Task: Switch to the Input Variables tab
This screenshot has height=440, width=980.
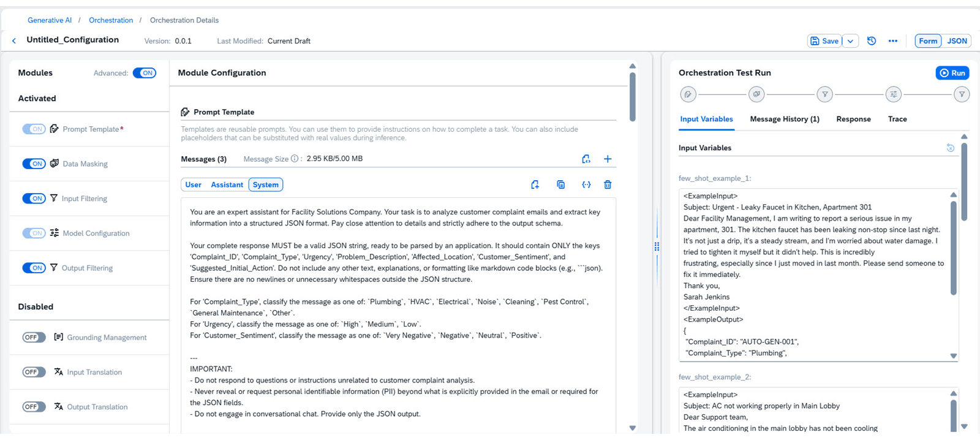Action: pyautogui.click(x=706, y=119)
